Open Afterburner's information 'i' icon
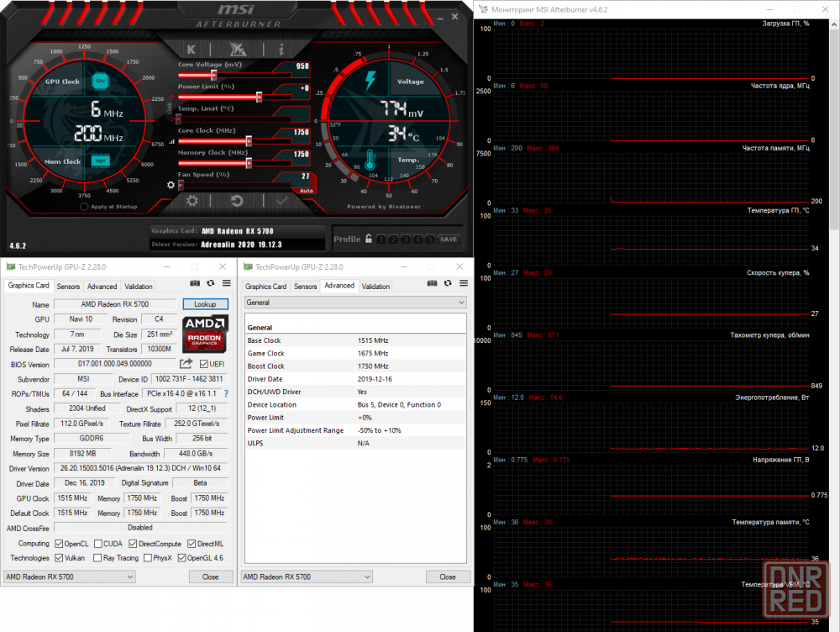Viewport: 840px width, 632px height. point(281,50)
